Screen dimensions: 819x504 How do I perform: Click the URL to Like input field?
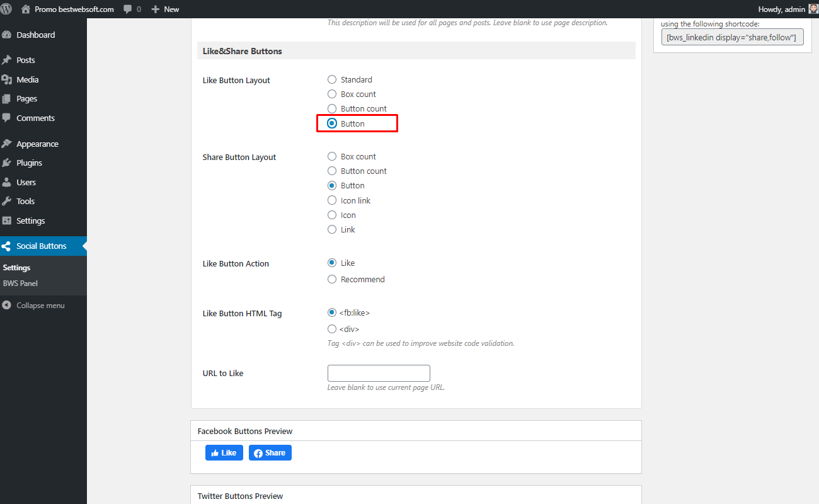click(x=379, y=373)
